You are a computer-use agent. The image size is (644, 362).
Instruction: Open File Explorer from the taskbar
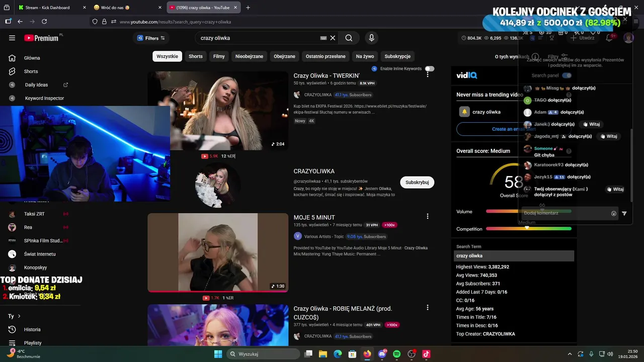[323, 354]
